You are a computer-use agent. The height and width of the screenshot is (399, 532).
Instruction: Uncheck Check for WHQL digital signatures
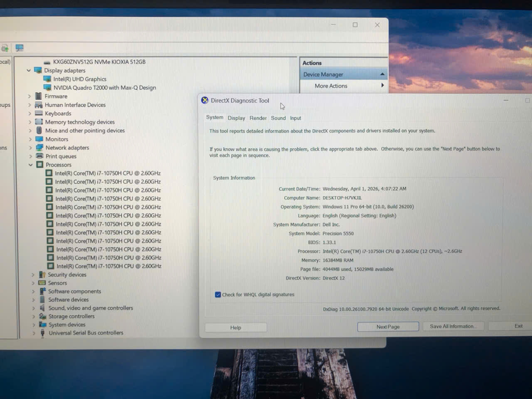[x=218, y=295]
